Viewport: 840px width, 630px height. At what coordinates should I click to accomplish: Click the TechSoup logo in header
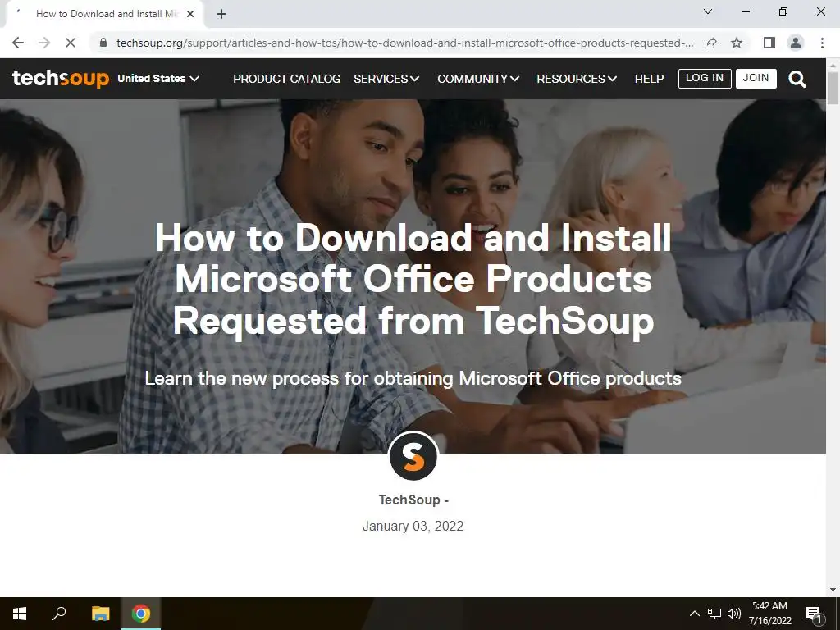pyautogui.click(x=61, y=79)
